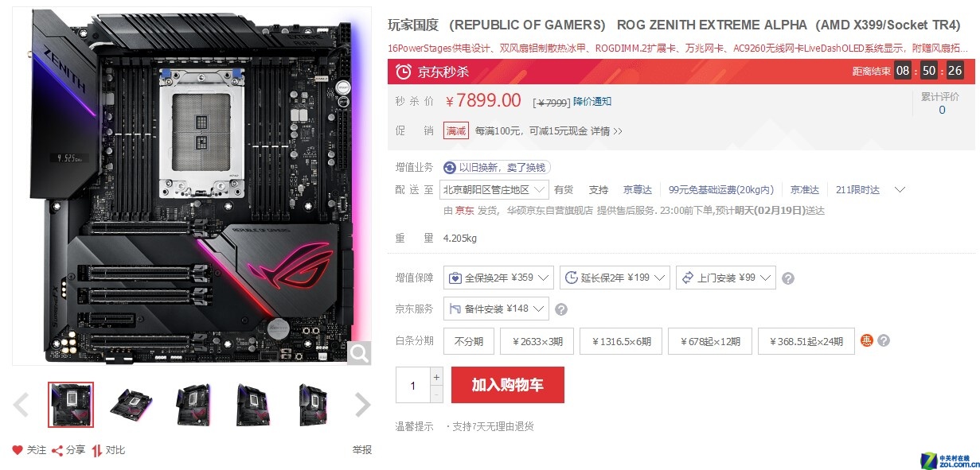Click the orange 惠 badge icon
The height and width of the screenshot is (470, 980).
coord(868,340)
